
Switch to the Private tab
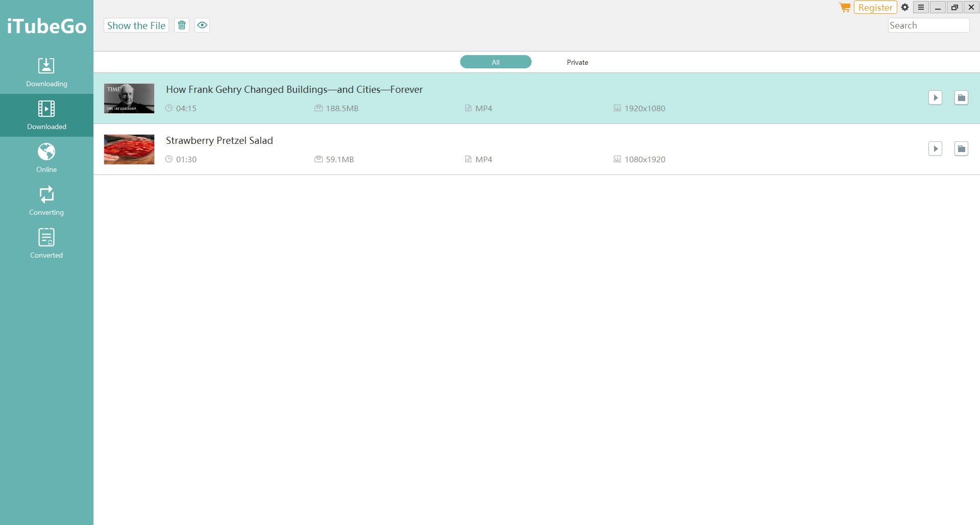pyautogui.click(x=578, y=62)
